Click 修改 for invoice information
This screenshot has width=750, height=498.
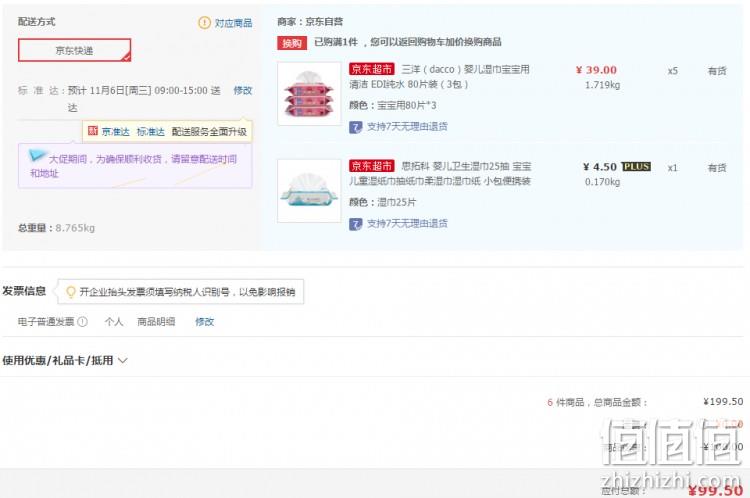[x=204, y=322]
